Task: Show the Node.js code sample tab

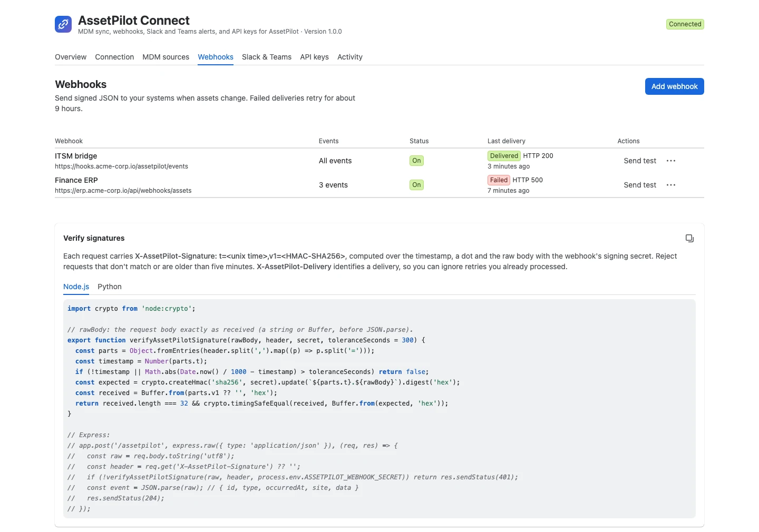Action: (76, 287)
